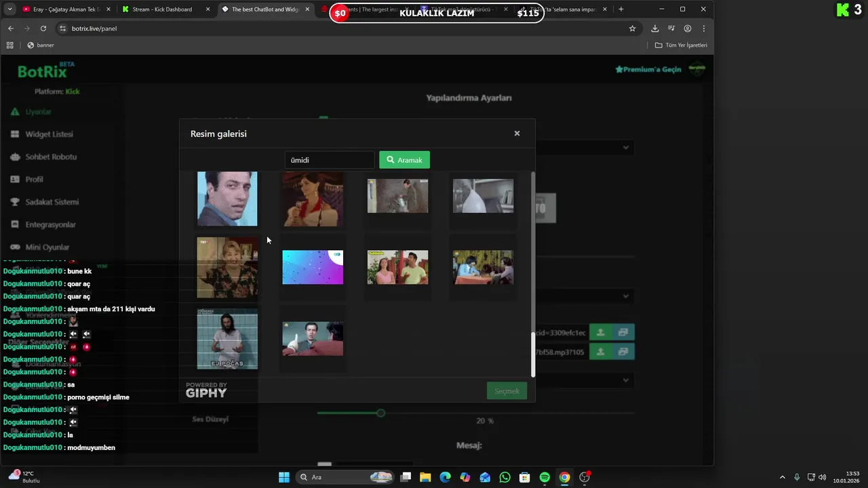Bookmark this page with the star icon

632,28
